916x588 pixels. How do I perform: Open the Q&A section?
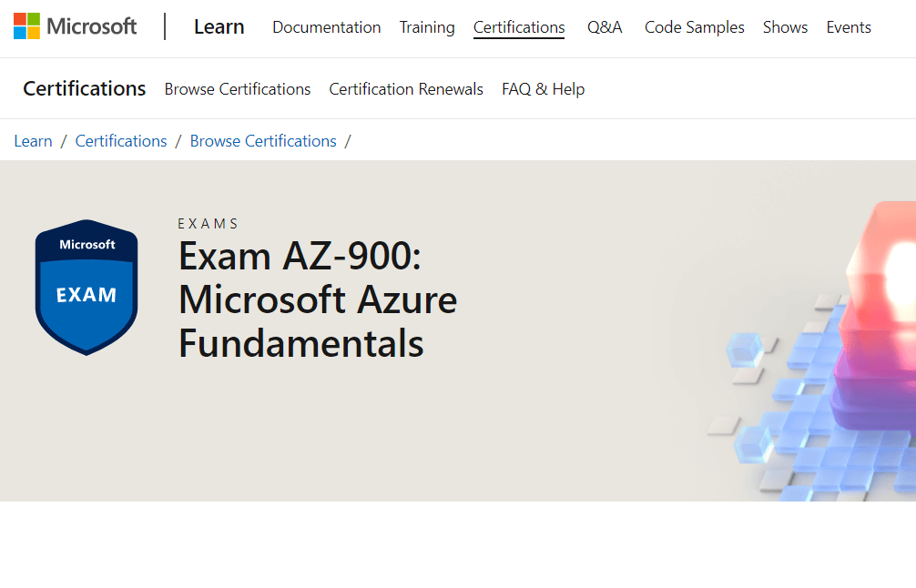click(x=604, y=27)
